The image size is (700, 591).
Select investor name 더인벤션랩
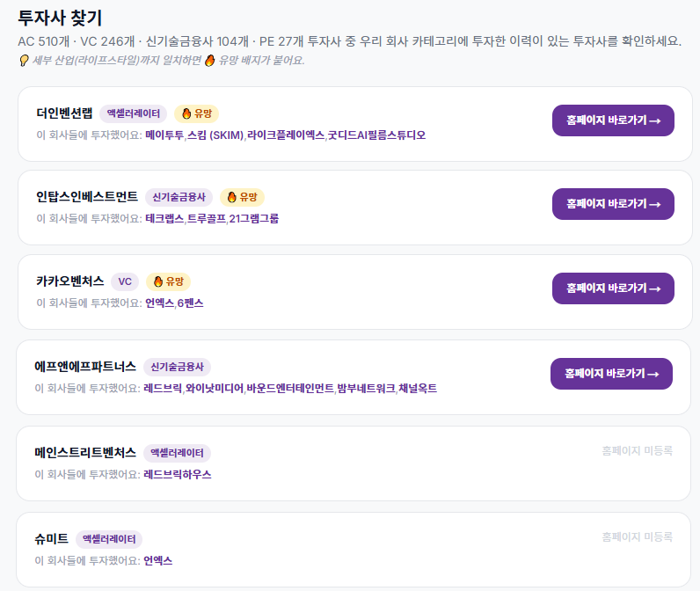64,113
